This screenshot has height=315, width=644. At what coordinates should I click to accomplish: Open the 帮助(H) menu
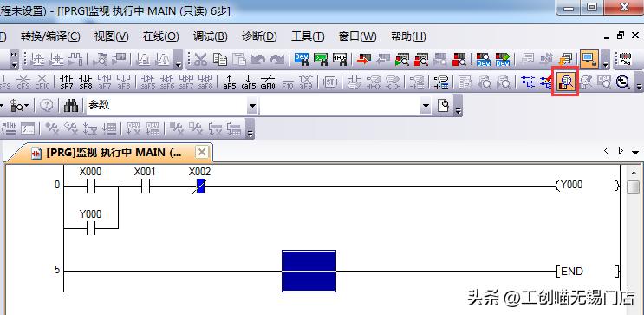click(408, 36)
